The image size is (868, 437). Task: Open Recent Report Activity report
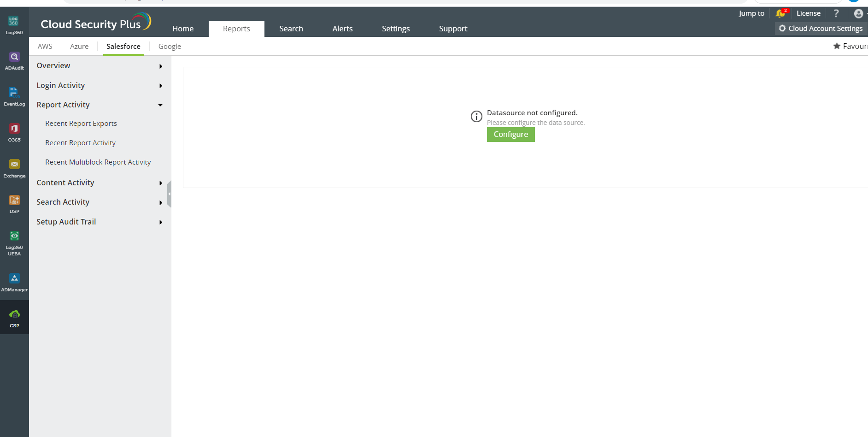(x=81, y=143)
